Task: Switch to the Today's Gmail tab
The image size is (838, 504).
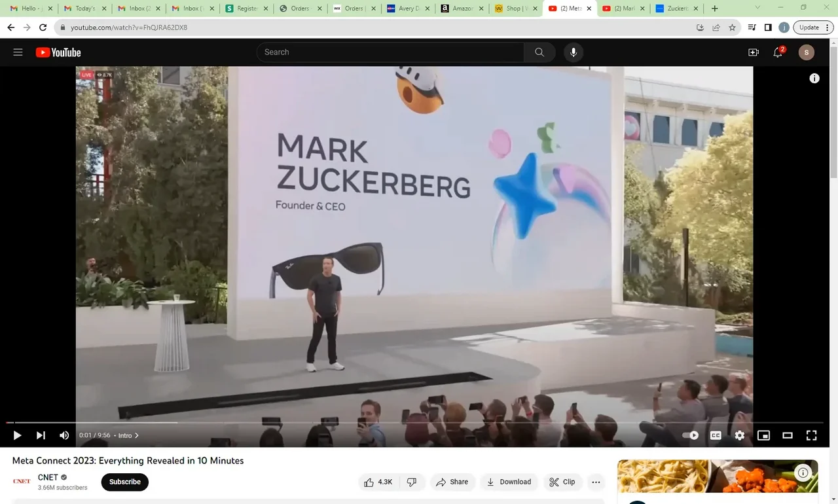Action: point(84,9)
